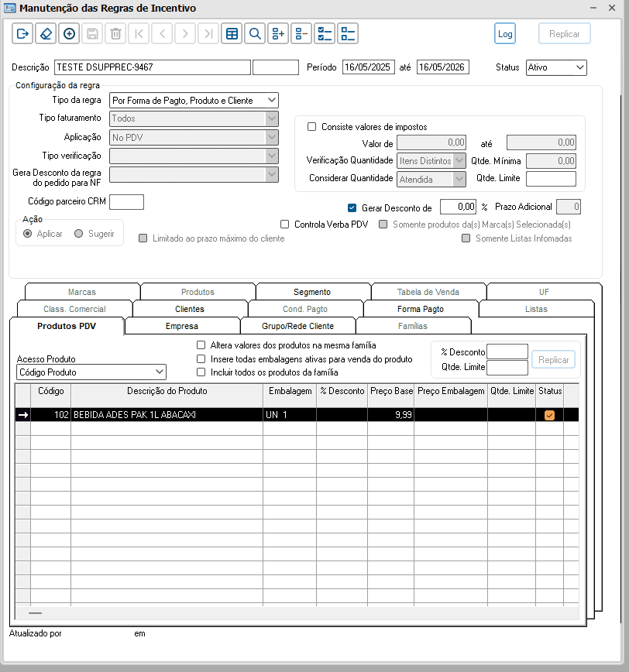Switch to the Grupo/Rede Cliente tab
This screenshot has height=672, width=629.
[x=297, y=326]
